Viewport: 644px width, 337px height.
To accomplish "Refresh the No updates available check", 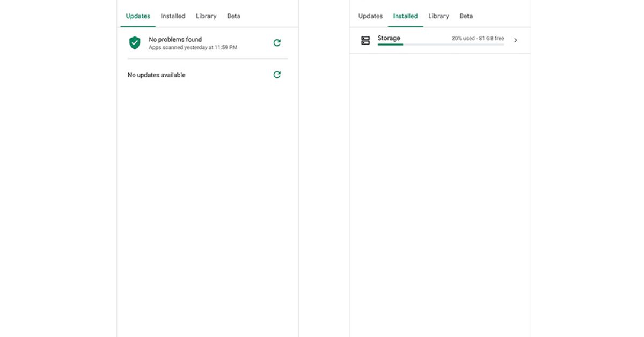I will pyautogui.click(x=277, y=75).
